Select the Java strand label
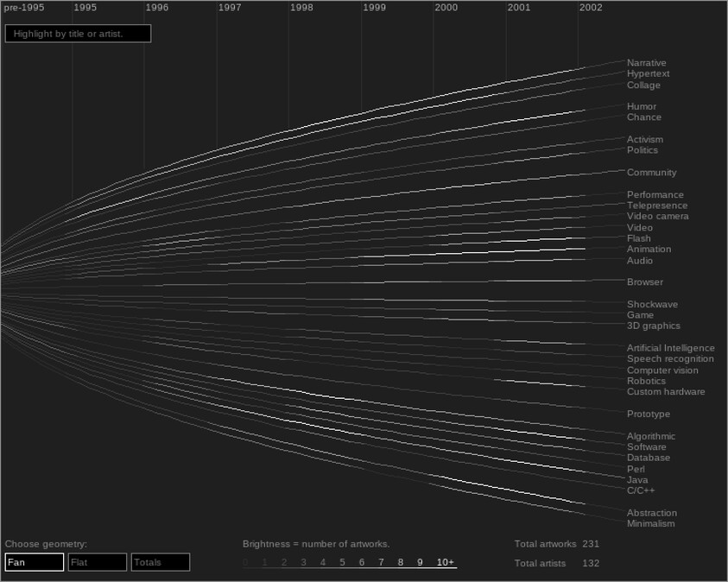This screenshot has width=728, height=582. tap(637, 479)
